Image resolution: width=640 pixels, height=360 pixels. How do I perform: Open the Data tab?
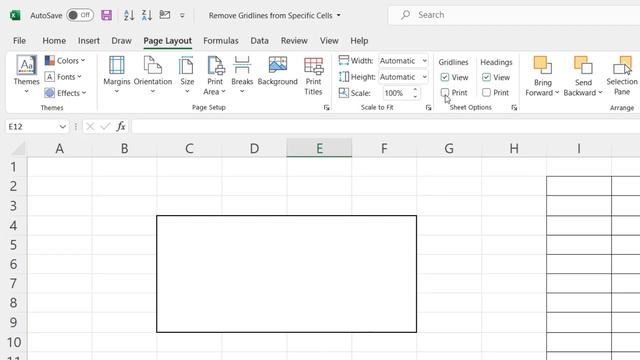[x=259, y=41]
